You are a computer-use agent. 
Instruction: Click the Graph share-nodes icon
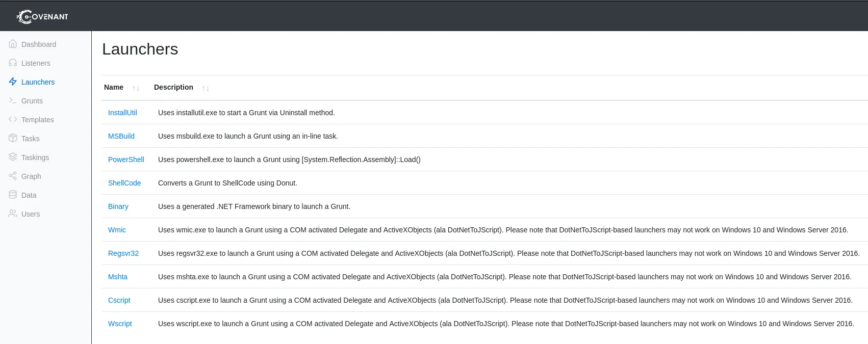click(x=13, y=176)
